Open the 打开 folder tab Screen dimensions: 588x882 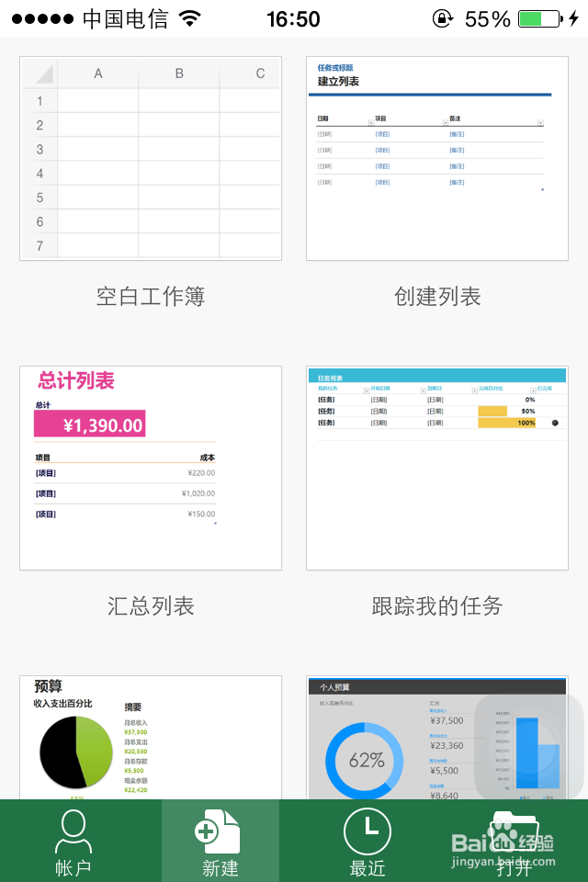[x=514, y=842]
